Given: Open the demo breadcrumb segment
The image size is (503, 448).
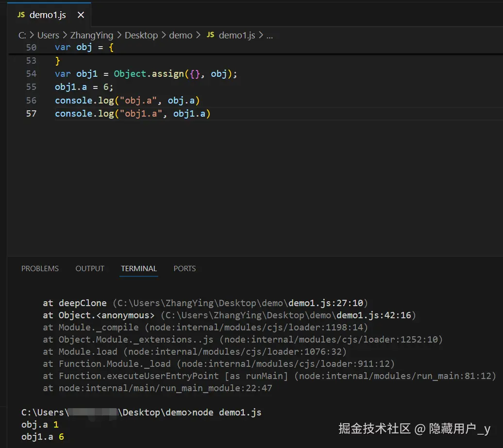Looking at the screenshot, I should 181,35.
